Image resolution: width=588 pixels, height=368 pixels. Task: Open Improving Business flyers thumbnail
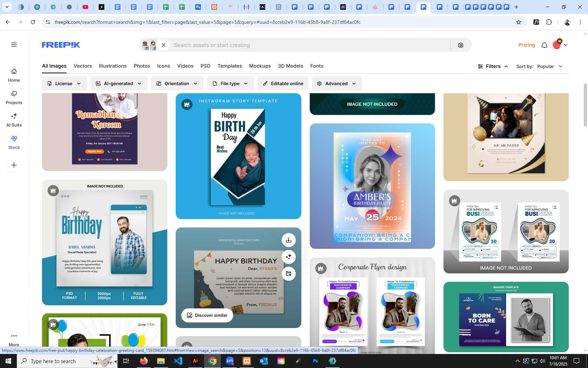(506, 232)
